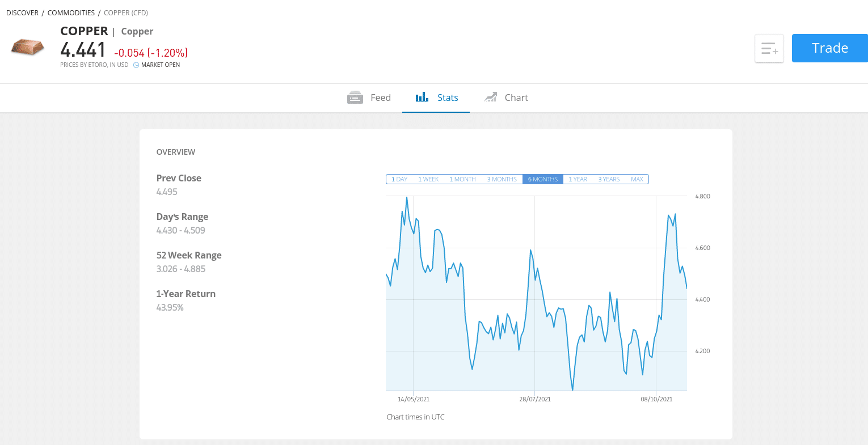868x445 pixels.
Task: Click the 'PRICES BY ETORO, IN USD' text
Action: click(94, 65)
